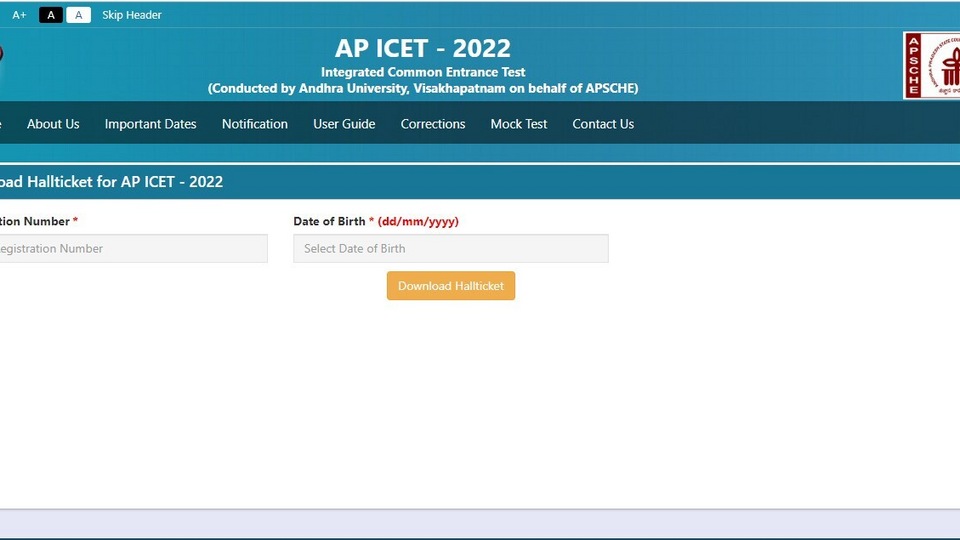This screenshot has width=960, height=540.
Task: Click the Download Hallticket button
Action: click(451, 286)
